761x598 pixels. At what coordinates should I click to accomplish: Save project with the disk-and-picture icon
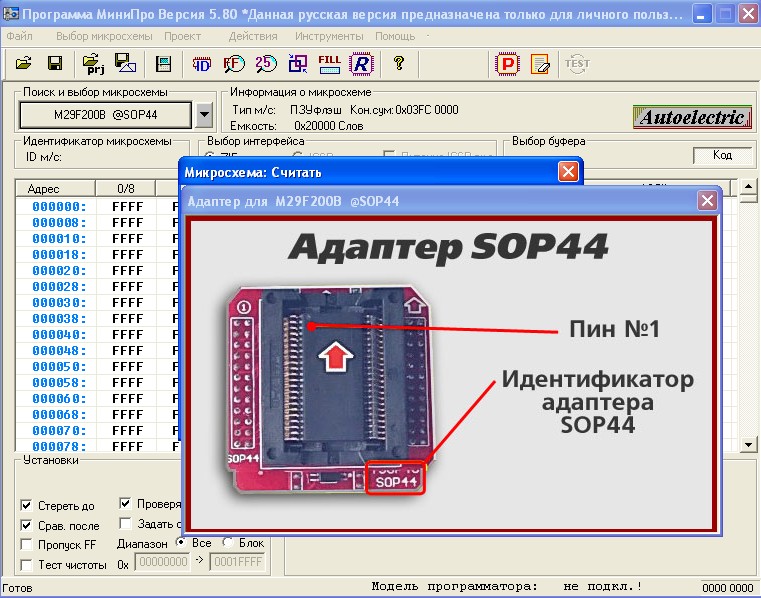coord(125,64)
